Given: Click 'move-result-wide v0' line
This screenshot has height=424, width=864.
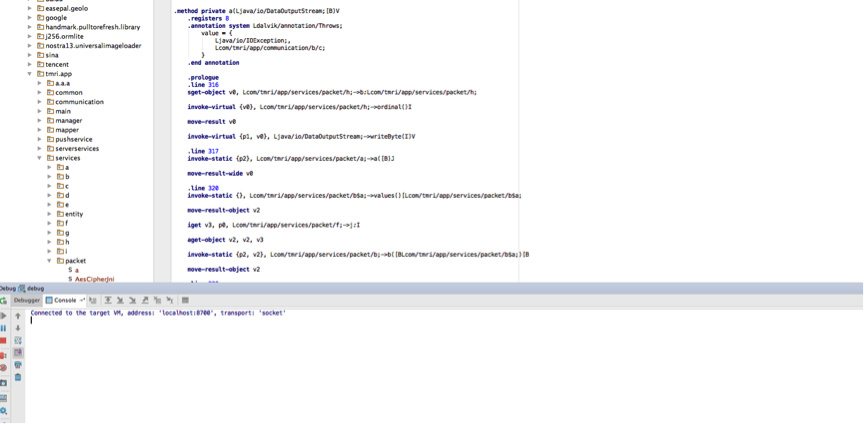Looking at the screenshot, I should point(220,173).
